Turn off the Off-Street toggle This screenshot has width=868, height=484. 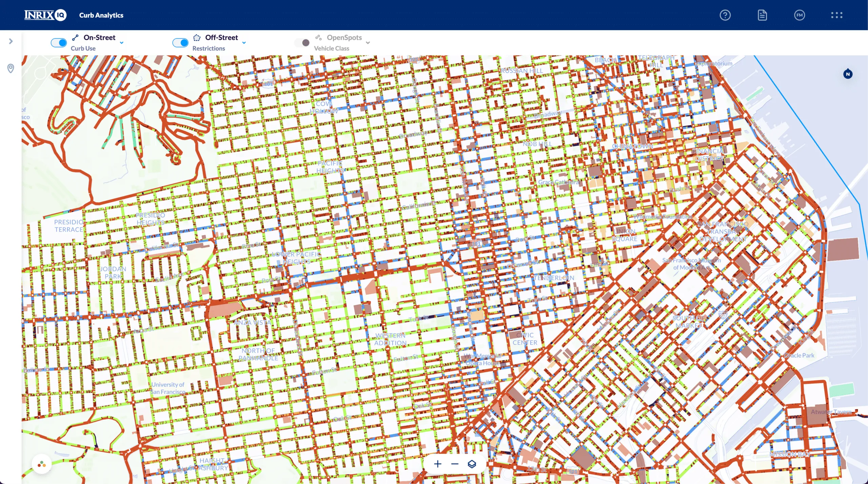[180, 43]
